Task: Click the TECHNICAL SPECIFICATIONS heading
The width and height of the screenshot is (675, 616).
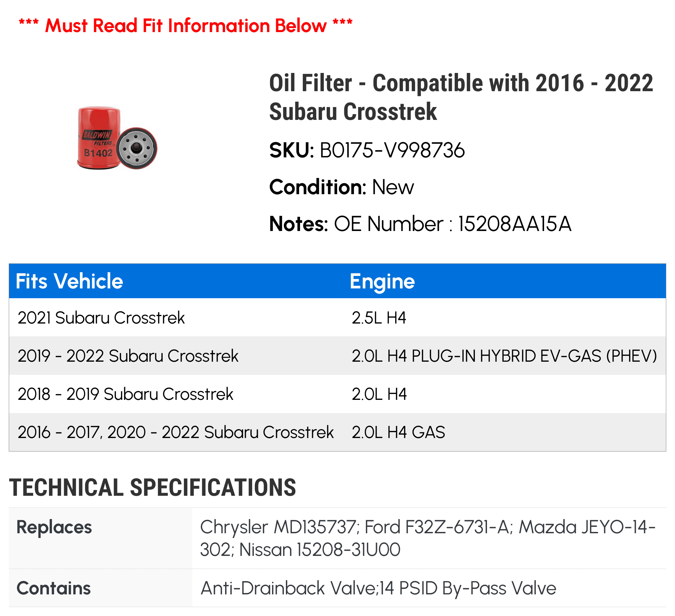Action: (153, 488)
